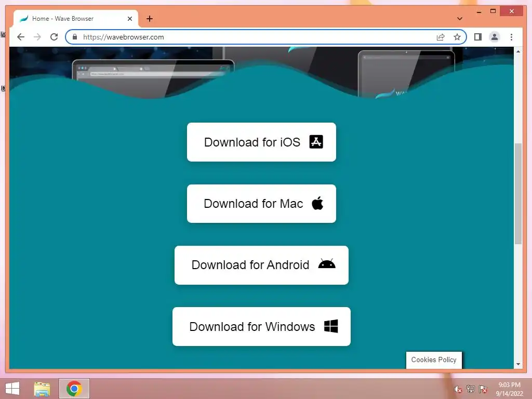The height and width of the screenshot is (399, 532).
Task: Click the network tray icon
Action: click(471, 389)
